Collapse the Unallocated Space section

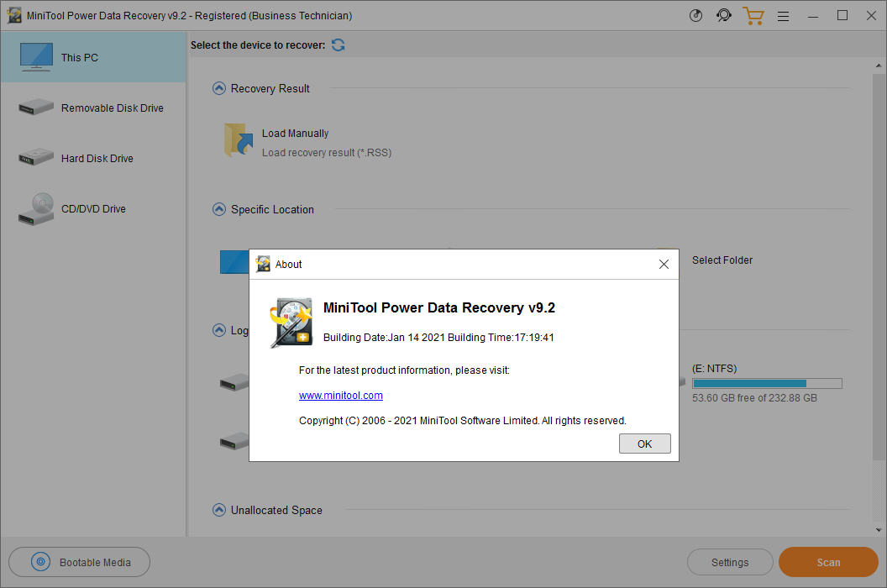pyautogui.click(x=219, y=510)
